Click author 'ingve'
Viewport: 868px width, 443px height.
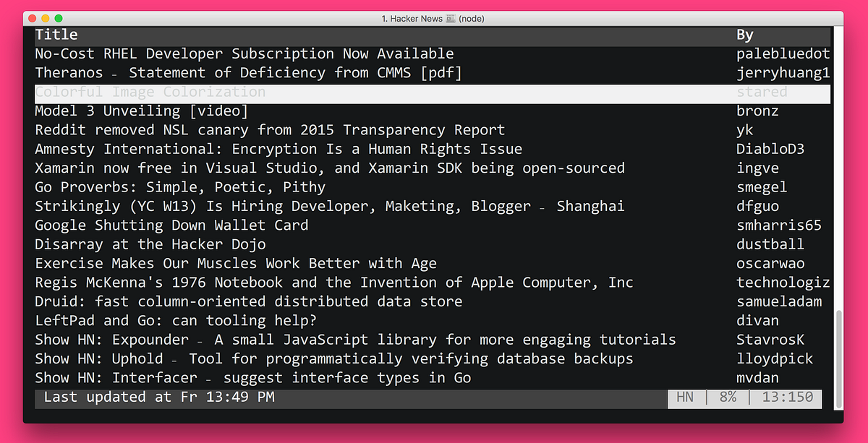tap(758, 168)
